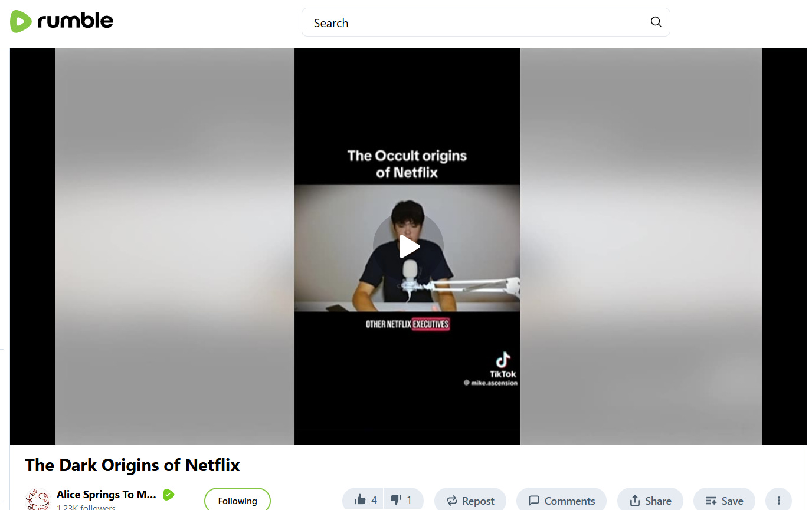Open the Comments section
Image resolution: width=812 pixels, height=510 pixels.
(x=561, y=501)
